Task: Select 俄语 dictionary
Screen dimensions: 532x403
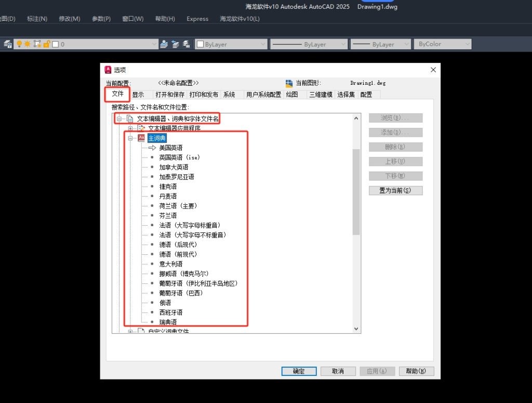Action: (165, 303)
